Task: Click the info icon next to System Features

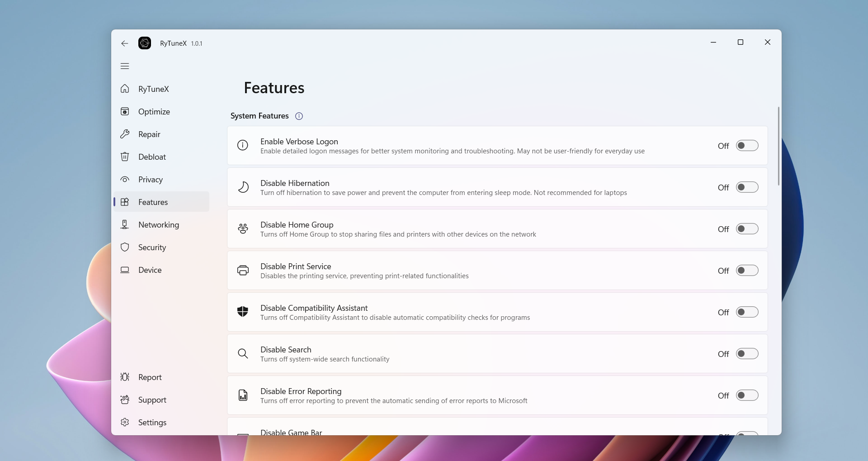Action: point(299,116)
